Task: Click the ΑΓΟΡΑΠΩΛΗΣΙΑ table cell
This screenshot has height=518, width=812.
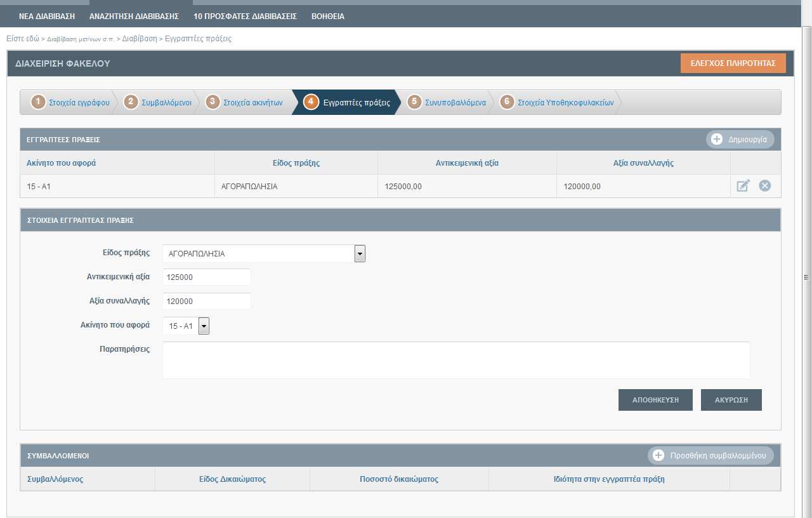Action: 296,187
